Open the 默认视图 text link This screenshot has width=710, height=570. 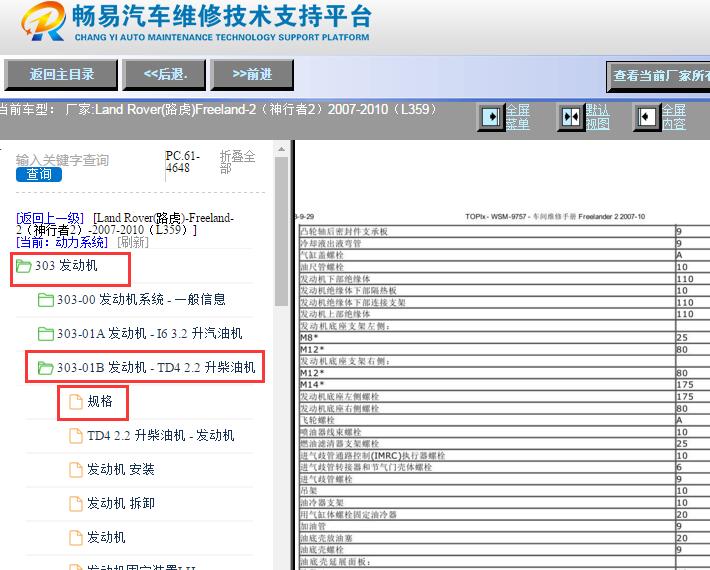click(x=597, y=117)
